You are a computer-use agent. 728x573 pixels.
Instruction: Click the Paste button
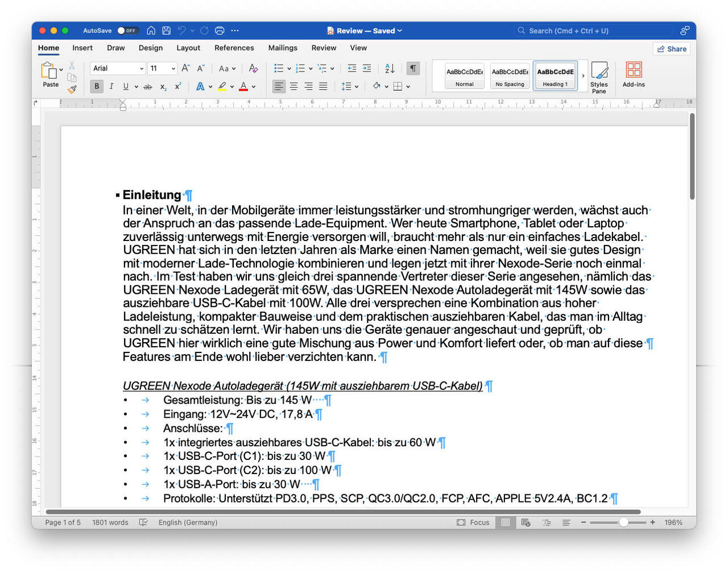[49, 75]
